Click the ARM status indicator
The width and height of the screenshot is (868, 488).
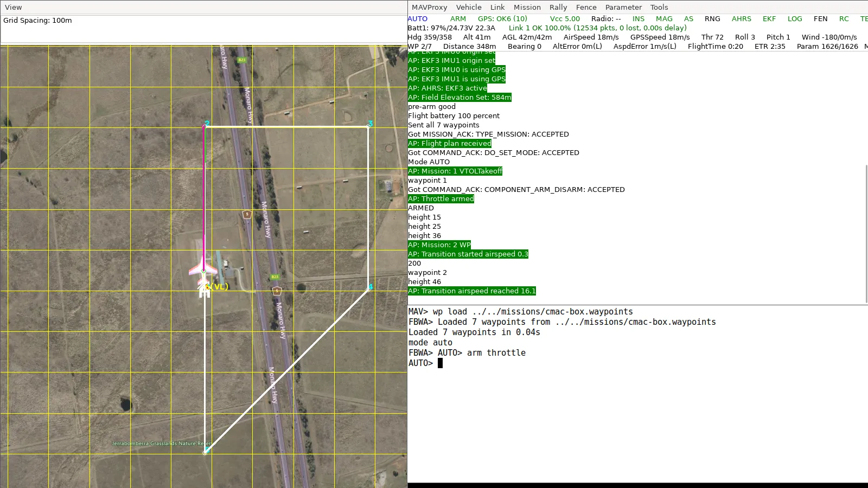pos(458,18)
